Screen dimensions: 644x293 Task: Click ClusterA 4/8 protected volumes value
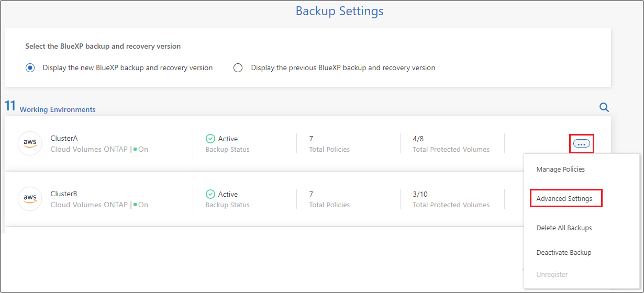(418, 139)
